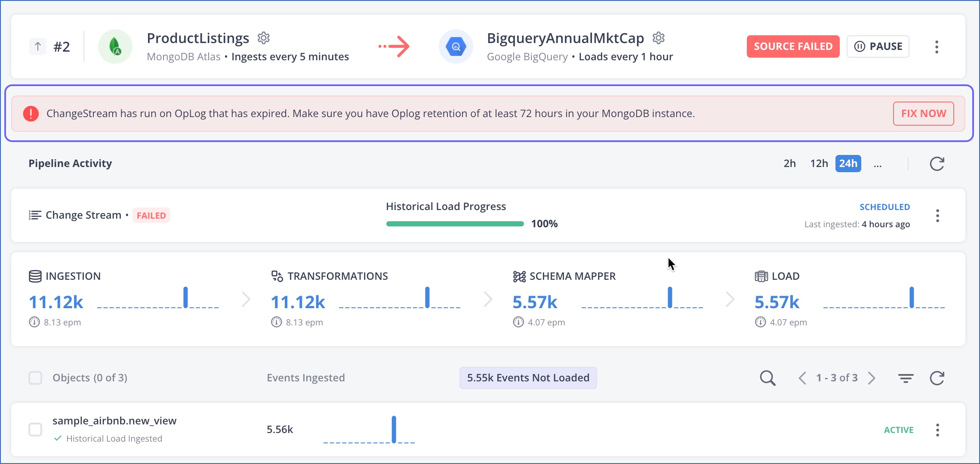Viewport: 980px width, 464px height.
Task: Open ProductListings source settings gear
Action: point(263,38)
